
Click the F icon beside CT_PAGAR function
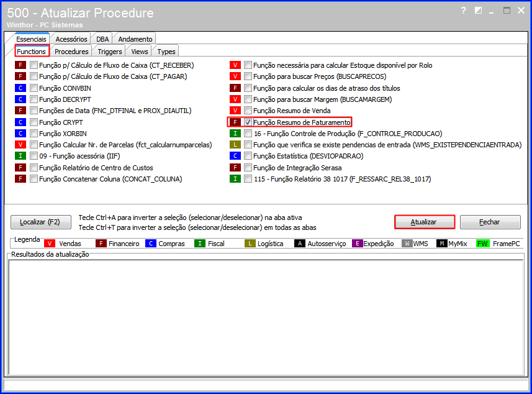pos(20,76)
